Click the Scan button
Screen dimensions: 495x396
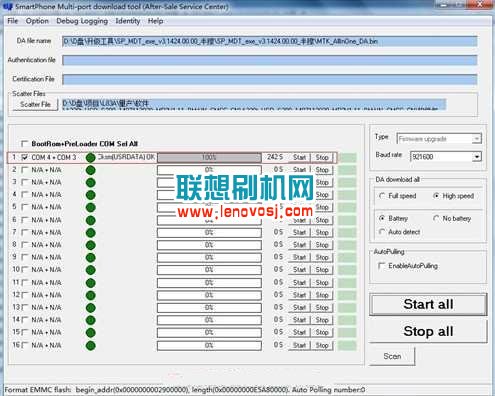pos(392,356)
